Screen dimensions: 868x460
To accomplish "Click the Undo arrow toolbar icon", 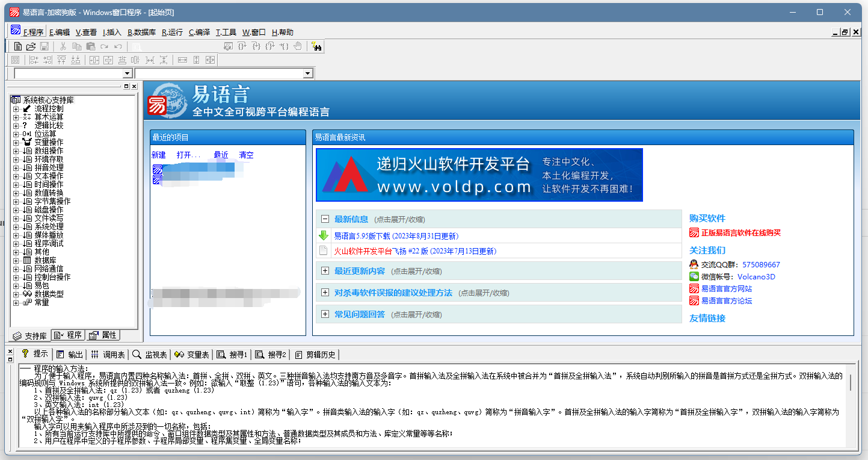I will (118, 46).
